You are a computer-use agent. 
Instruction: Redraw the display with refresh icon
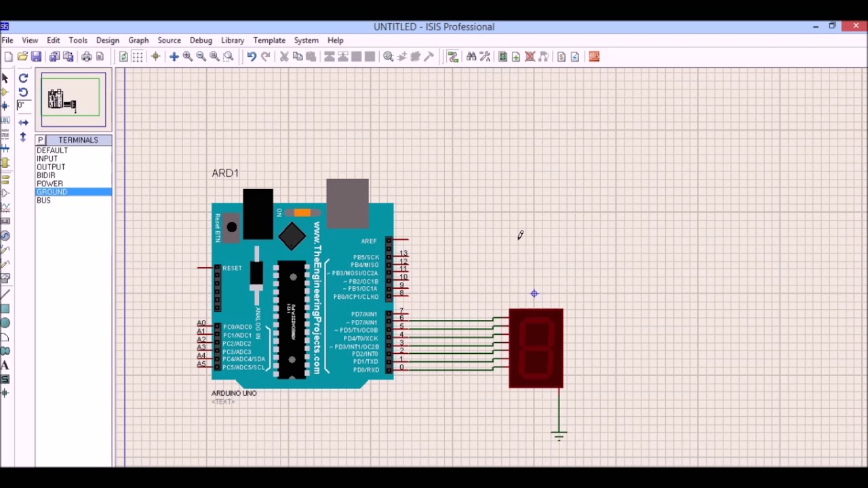coord(123,57)
